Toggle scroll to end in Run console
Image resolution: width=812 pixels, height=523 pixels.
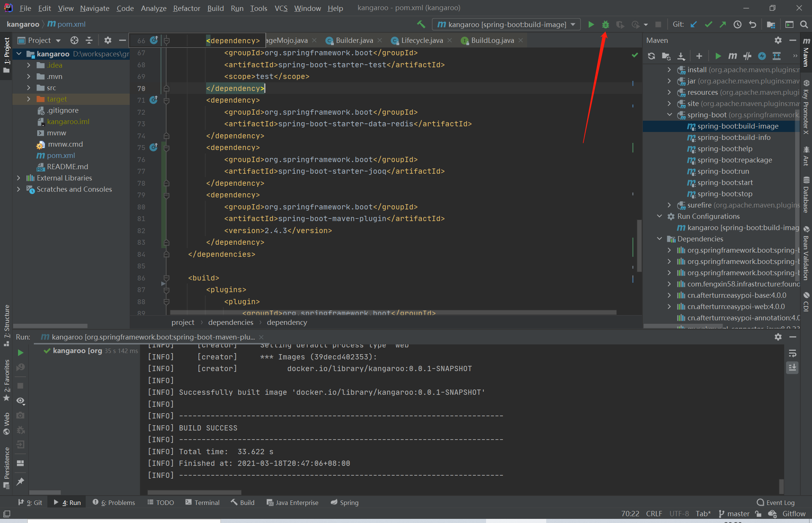(792, 368)
